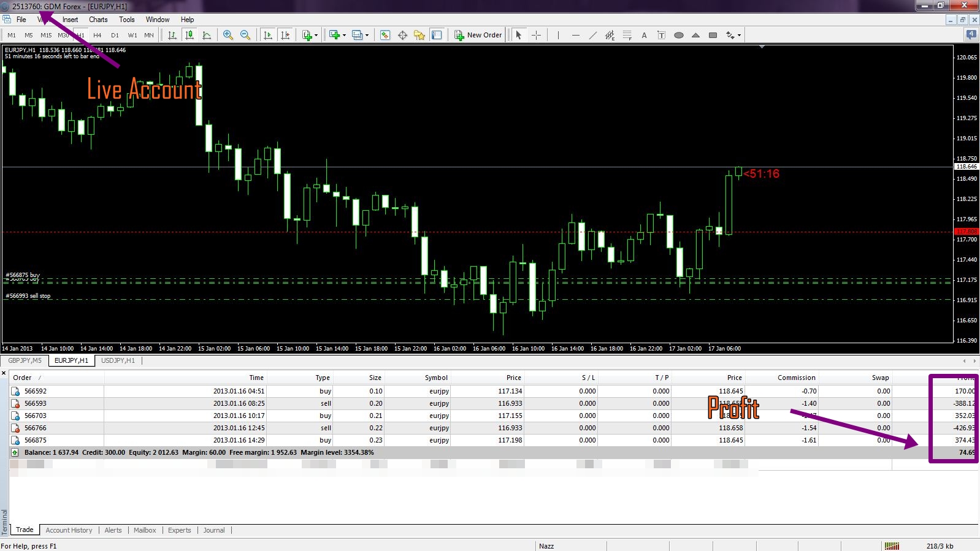Select the crosshair tool
Screen dimensions: 980x551
[536, 35]
